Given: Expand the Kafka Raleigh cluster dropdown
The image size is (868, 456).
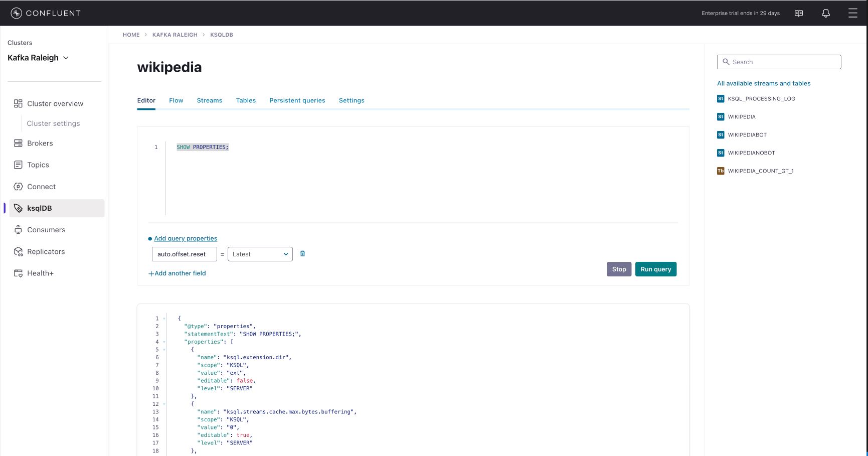Looking at the screenshot, I should [66, 58].
